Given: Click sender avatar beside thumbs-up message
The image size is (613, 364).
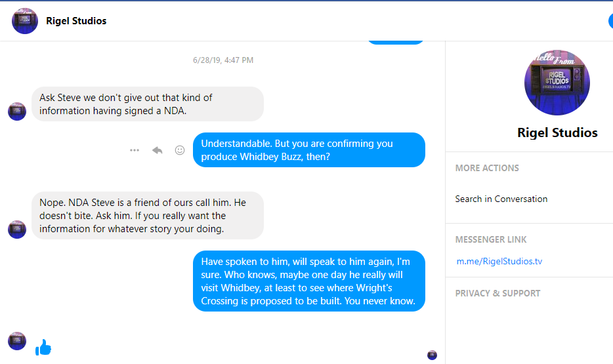Looking at the screenshot, I should [17, 341].
